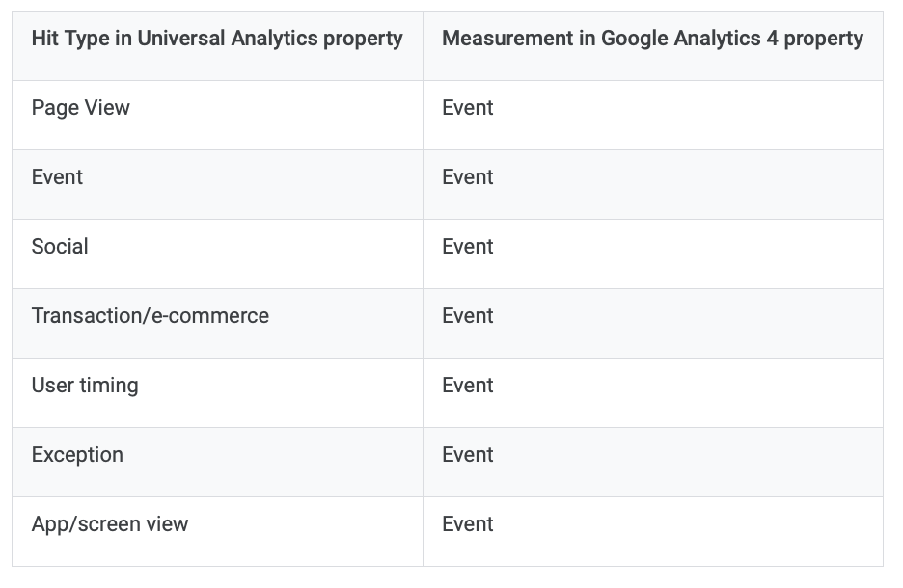Select the 'User timing' cell
The image size is (903, 588).
coord(217,393)
